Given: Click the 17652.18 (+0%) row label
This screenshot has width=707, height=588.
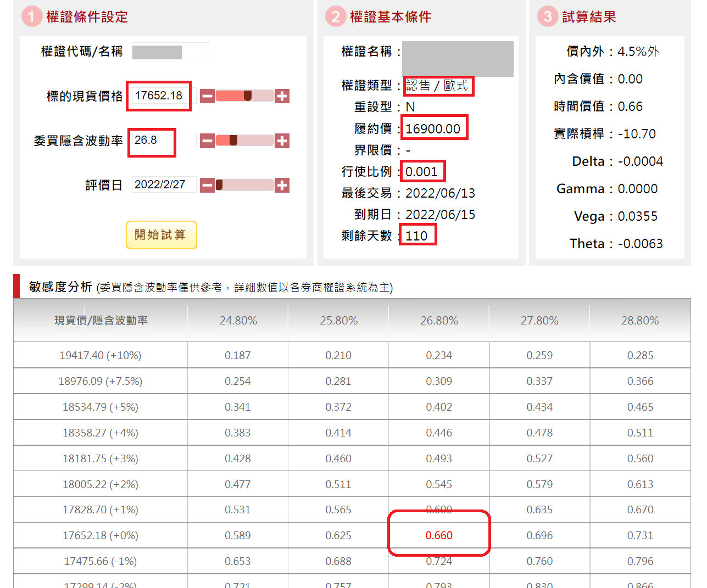Looking at the screenshot, I should pos(101,535).
